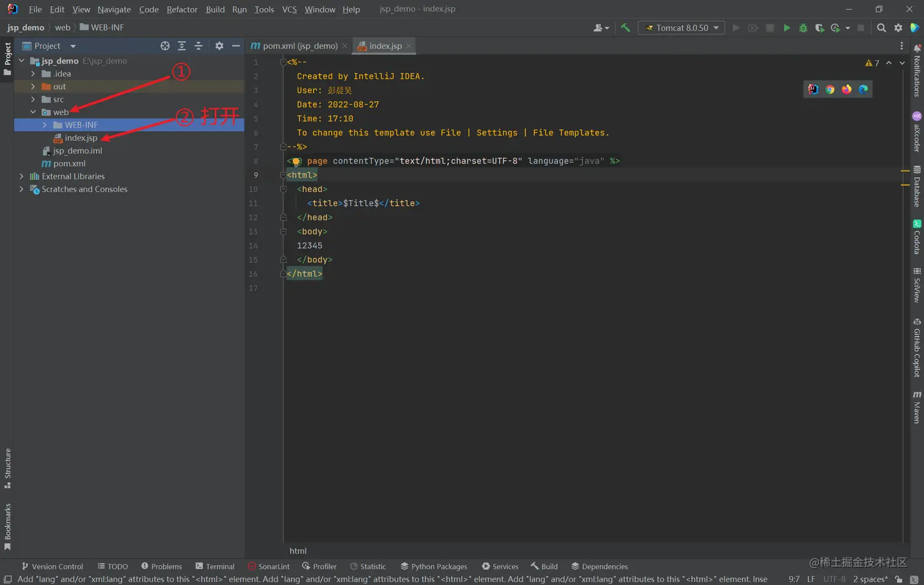Click the green Run button in toolbar
This screenshot has height=585, width=924.
787,28
